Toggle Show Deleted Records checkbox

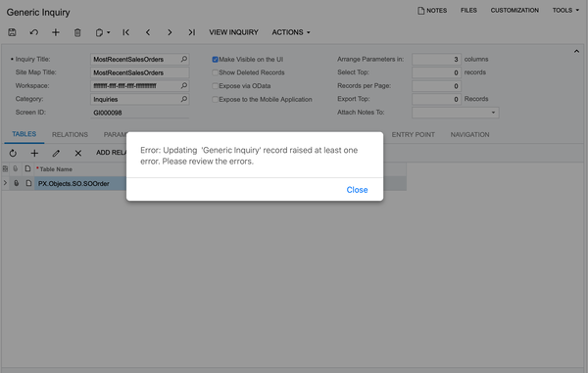pos(215,72)
